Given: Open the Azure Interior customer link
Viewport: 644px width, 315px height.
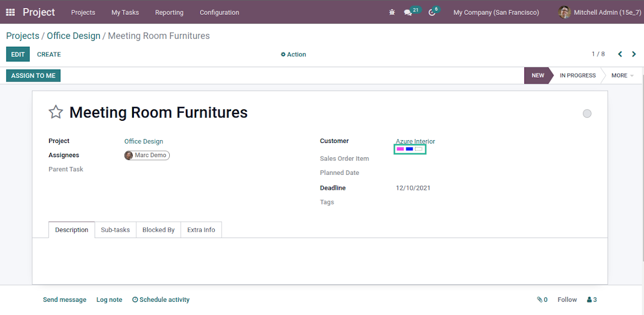Looking at the screenshot, I should click(415, 141).
